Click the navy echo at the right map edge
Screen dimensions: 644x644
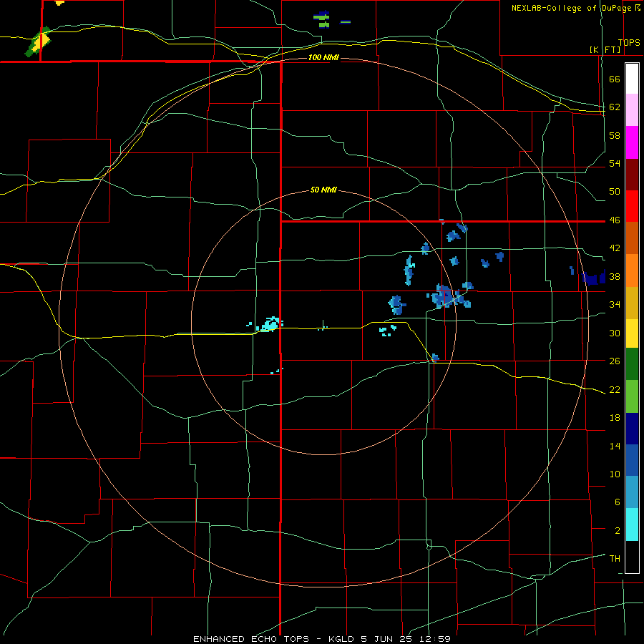594,278
